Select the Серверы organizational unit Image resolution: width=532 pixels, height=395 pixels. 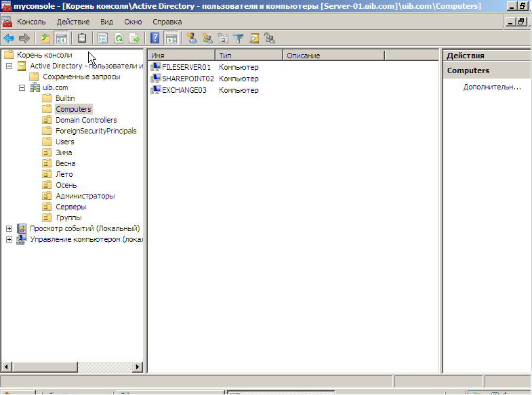71,207
